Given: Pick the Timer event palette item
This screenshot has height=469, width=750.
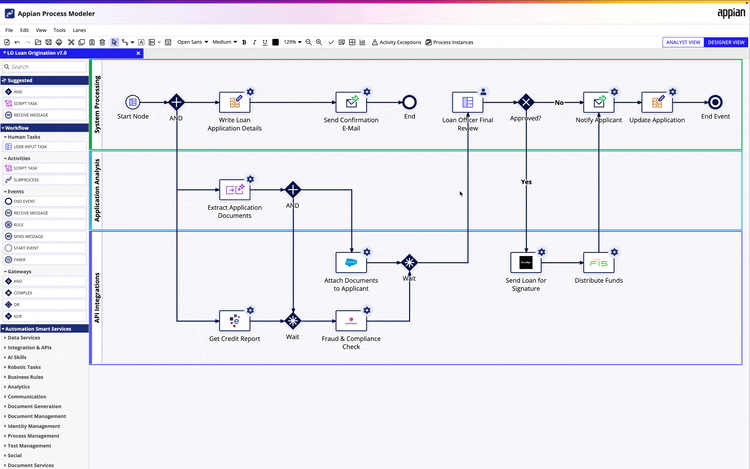Looking at the screenshot, I should (x=44, y=260).
